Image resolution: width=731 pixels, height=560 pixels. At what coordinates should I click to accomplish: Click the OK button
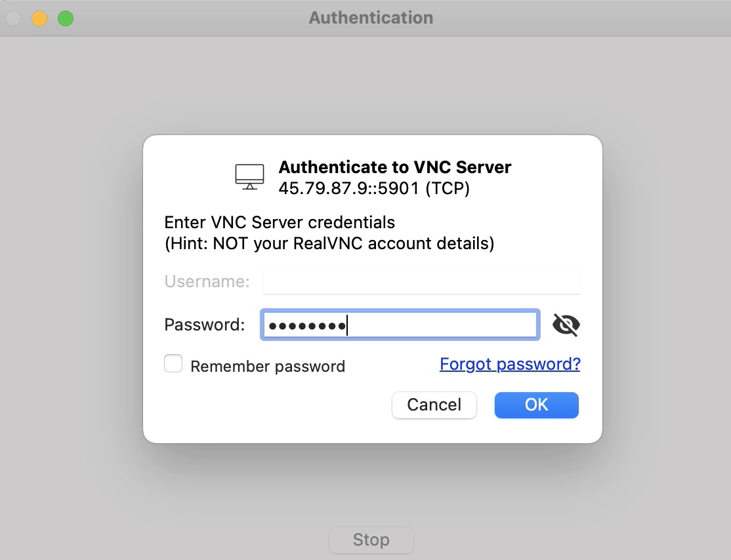coord(537,405)
